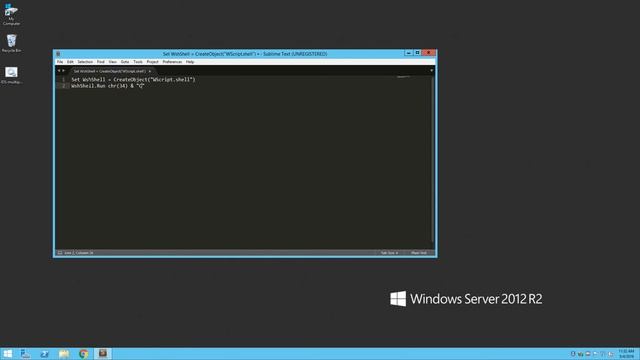Open the Edit menu
The image size is (640, 360).
(70, 62)
